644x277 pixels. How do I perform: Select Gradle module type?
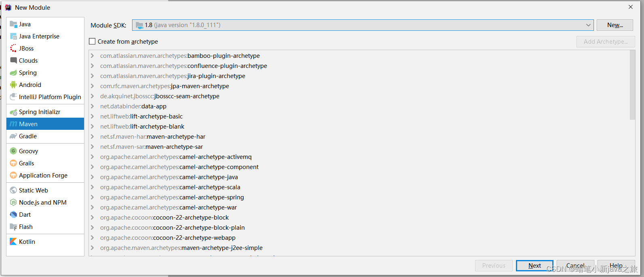[45, 136]
